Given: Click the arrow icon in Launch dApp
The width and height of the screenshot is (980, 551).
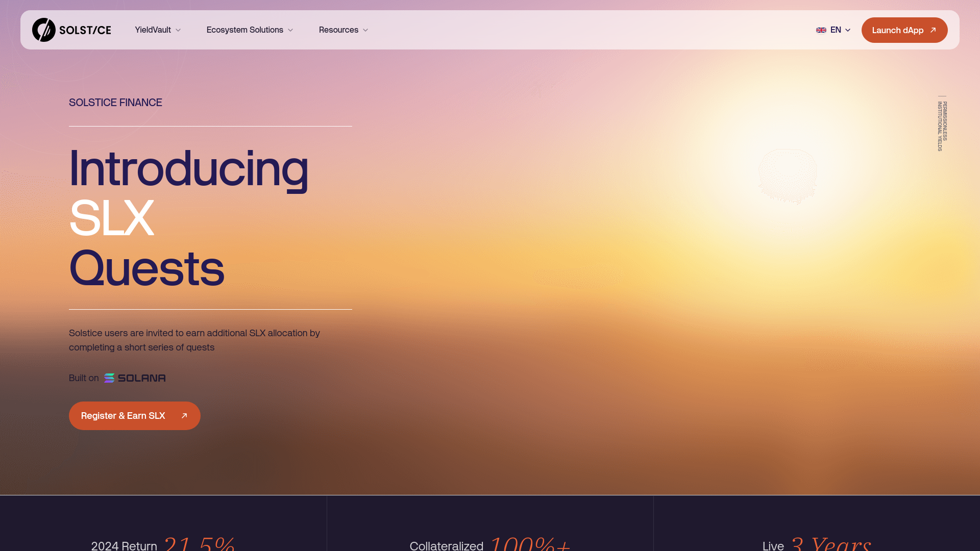Looking at the screenshot, I should pyautogui.click(x=933, y=30).
